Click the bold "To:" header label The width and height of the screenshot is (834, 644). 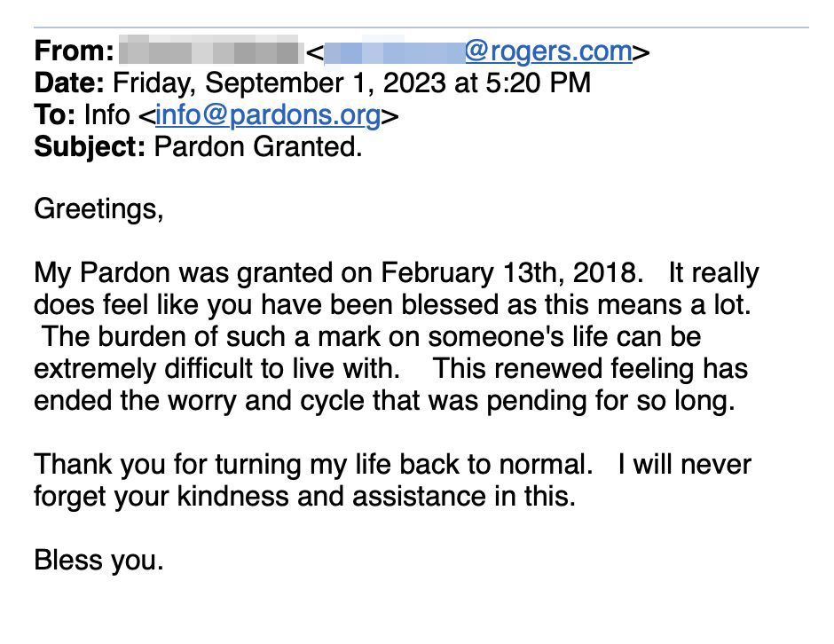pyautogui.click(x=55, y=114)
